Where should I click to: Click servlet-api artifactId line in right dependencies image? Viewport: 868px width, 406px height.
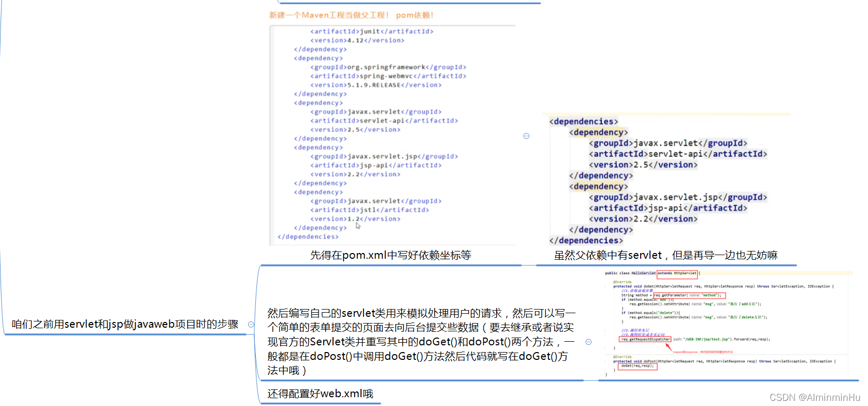coord(678,154)
